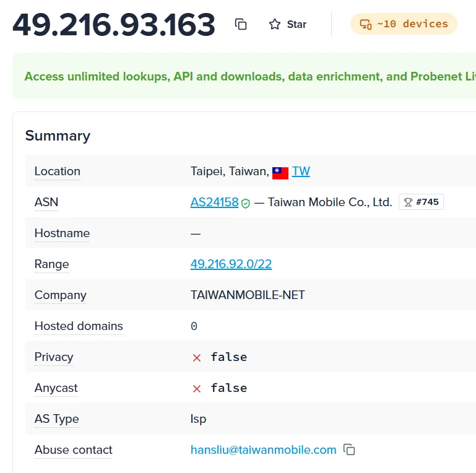This screenshot has width=476, height=473.
Task: Click the Star outline icon
Action: (x=275, y=24)
